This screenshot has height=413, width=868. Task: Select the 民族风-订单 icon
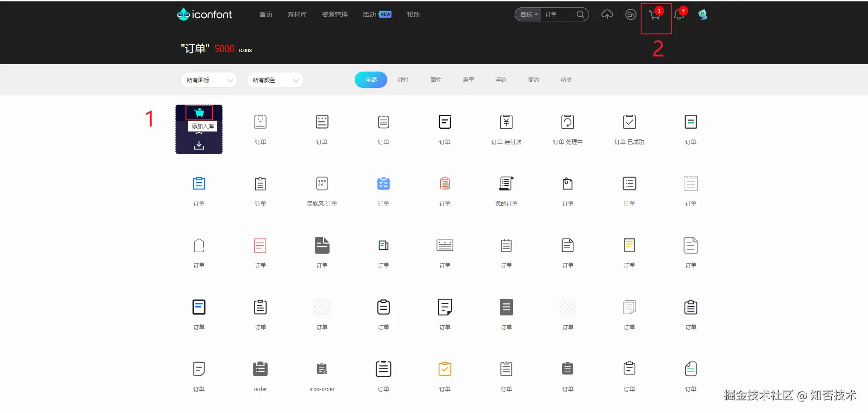click(x=322, y=184)
